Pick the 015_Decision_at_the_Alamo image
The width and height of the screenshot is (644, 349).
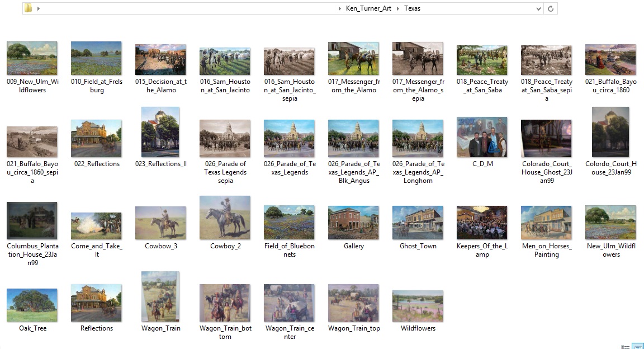pyautogui.click(x=160, y=60)
